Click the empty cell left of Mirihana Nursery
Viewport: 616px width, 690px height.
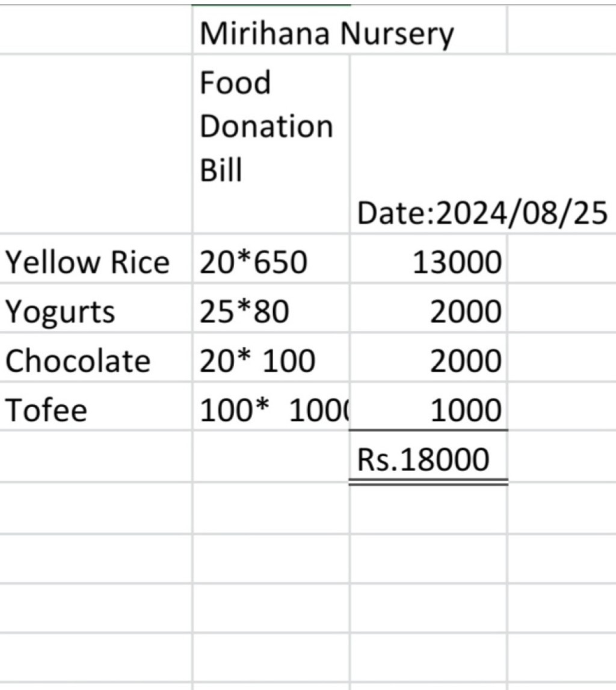[x=96, y=30]
